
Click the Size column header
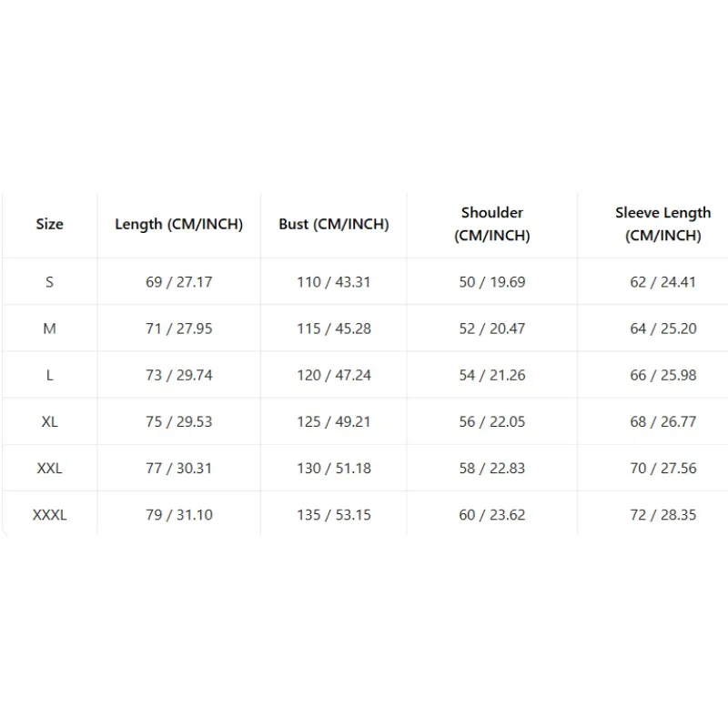50,224
